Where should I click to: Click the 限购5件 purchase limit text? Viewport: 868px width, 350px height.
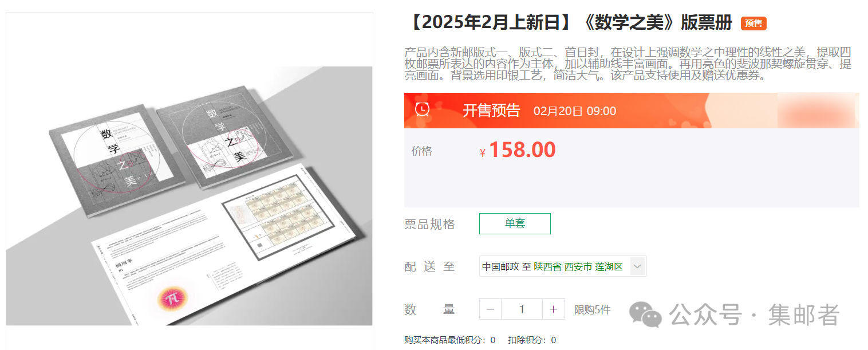pos(592,310)
